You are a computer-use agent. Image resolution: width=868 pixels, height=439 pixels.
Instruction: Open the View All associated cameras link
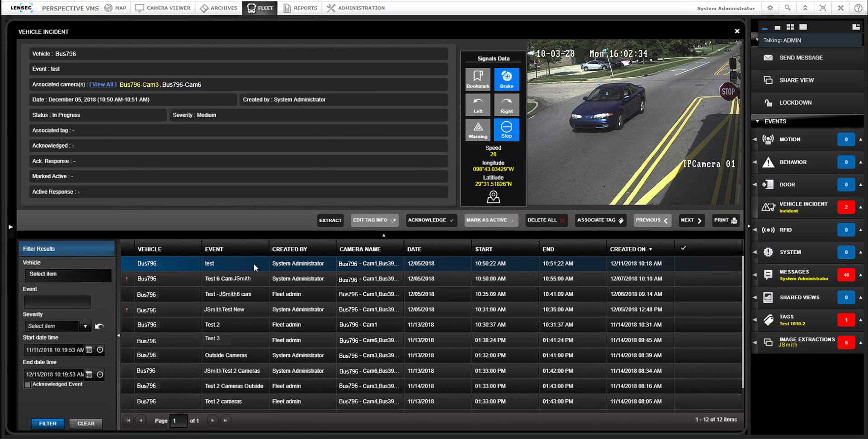[x=103, y=84]
